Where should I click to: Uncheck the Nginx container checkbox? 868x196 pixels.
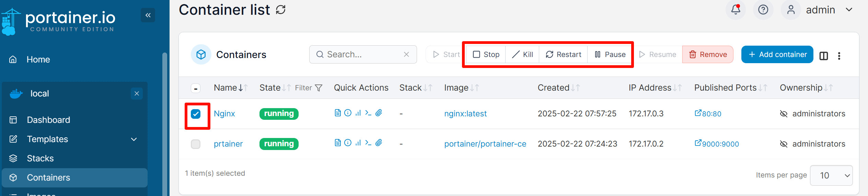tap(196, 114)
